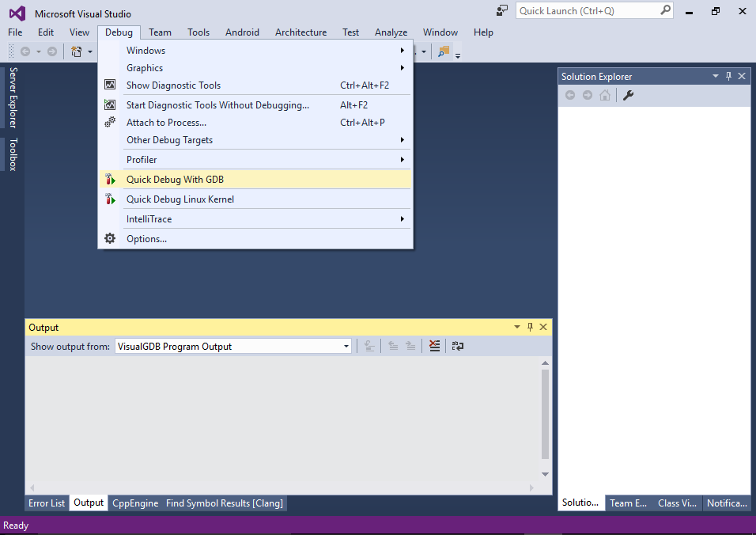The height and width of the screenshot is (535, 756).
Task: Switch to the Error List tab
Action: (x=47, y=503)
